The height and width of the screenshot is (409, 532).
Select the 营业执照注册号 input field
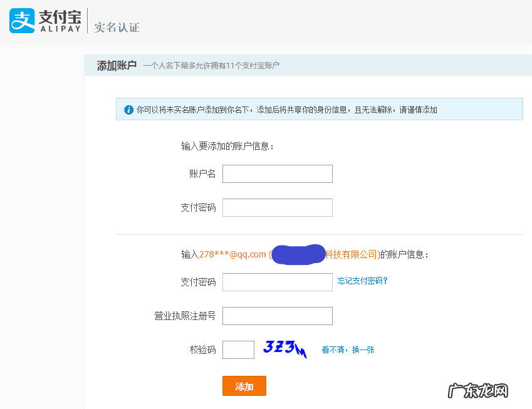277,316
